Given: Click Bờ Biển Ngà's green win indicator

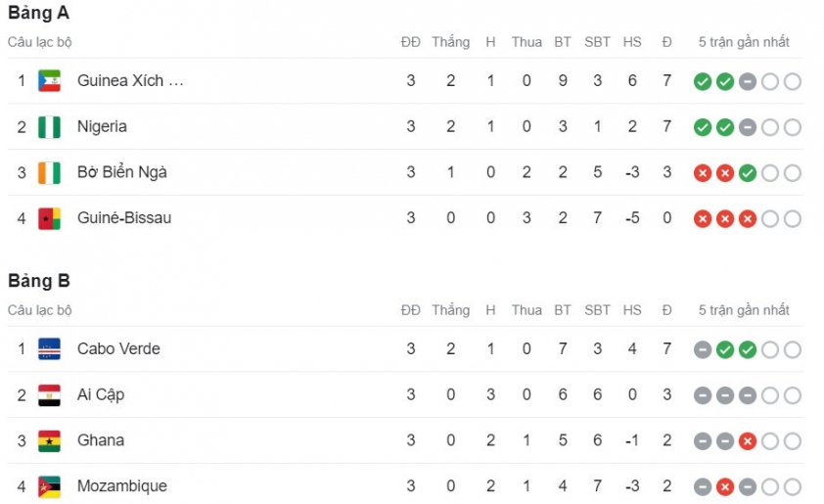Looking at the screenshot, I should tap(748, 173).
